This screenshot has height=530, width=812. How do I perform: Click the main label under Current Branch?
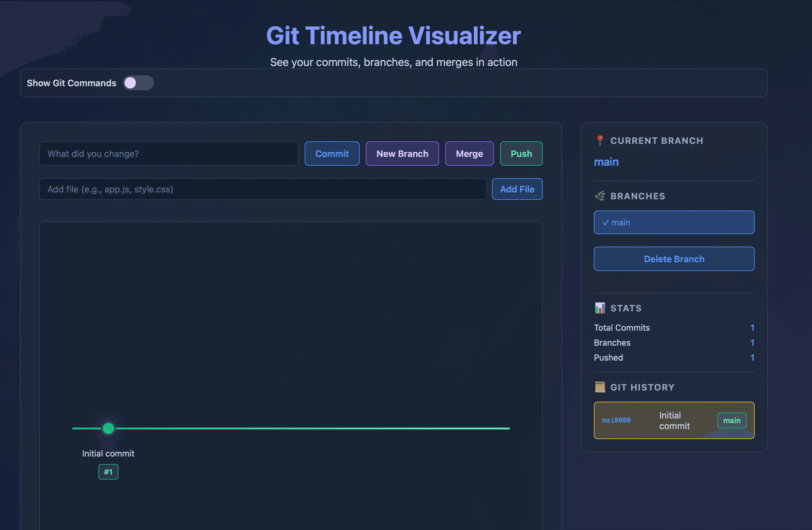[606, 162]
